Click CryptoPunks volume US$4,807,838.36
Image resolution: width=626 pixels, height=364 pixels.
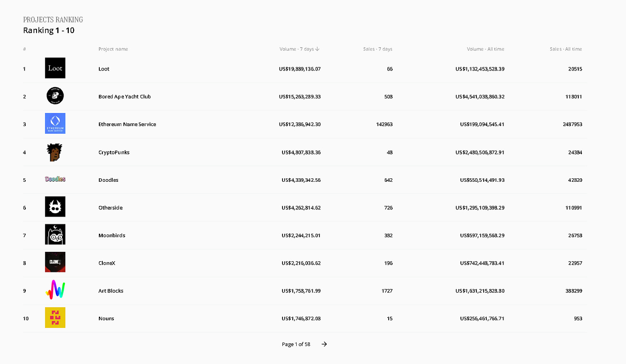(301, 152)
